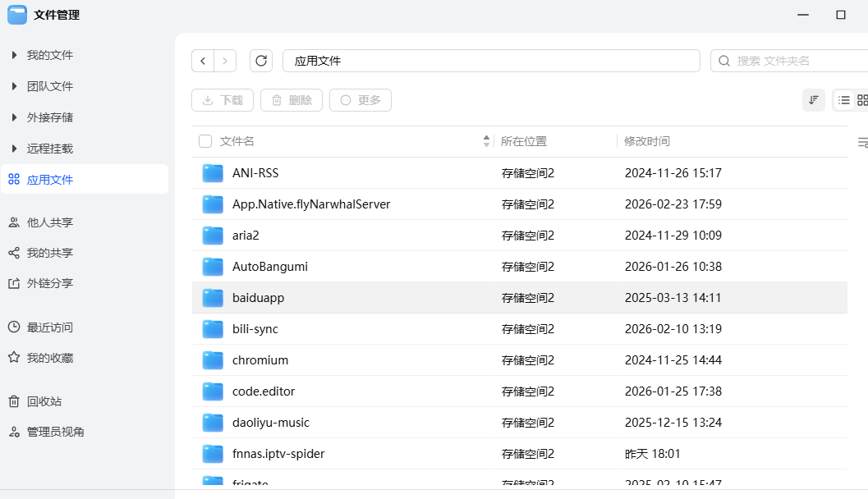
Task: Click the 下载 button
Action: 223,100
